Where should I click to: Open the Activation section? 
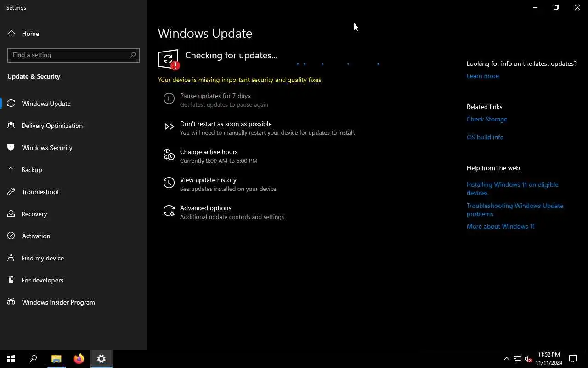[73, 236]
